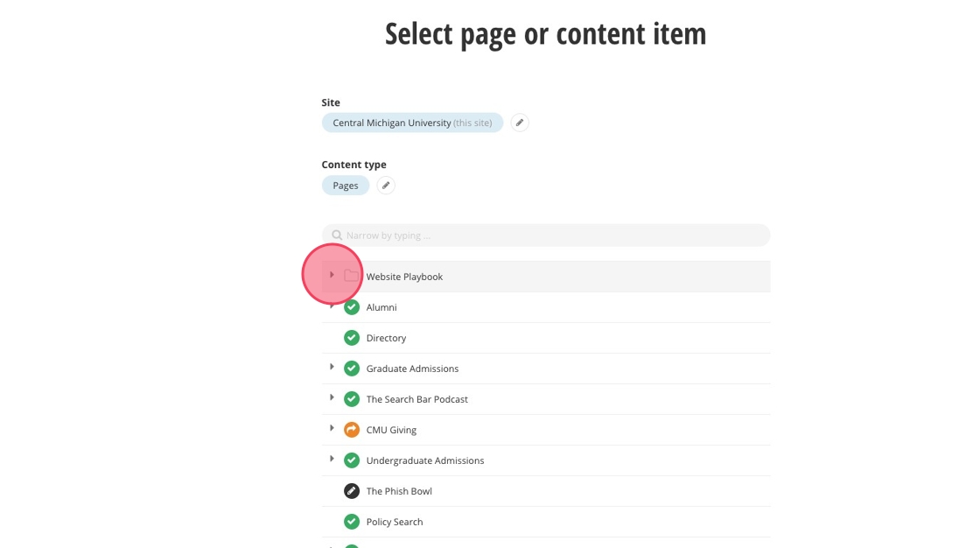The height and width of the screenshot is (548, 980).
Task: Expand The Search Bar Podcast node
Action: [332, 398]
